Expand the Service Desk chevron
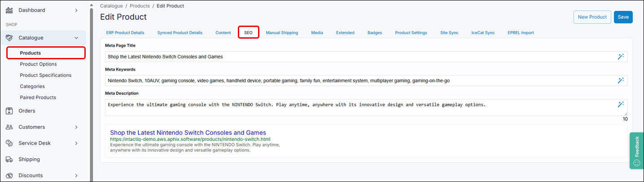The height and width of the screenshot is (182, 644). (76, 143)
